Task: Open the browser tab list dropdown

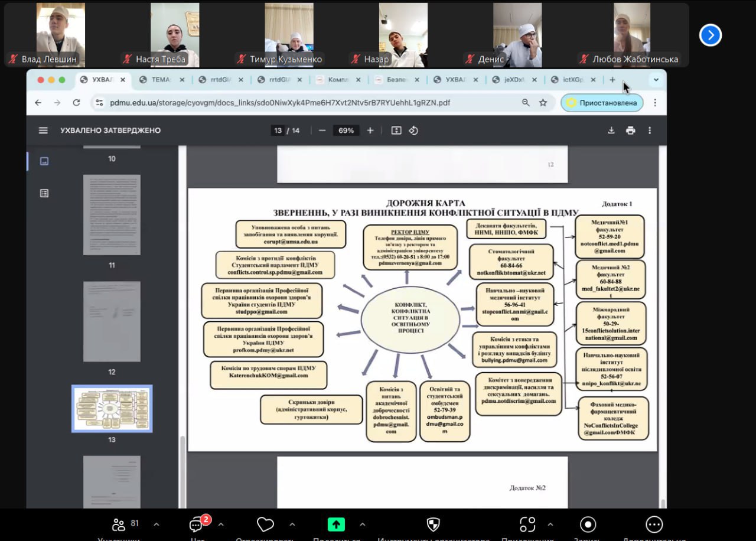Action: 656,80
